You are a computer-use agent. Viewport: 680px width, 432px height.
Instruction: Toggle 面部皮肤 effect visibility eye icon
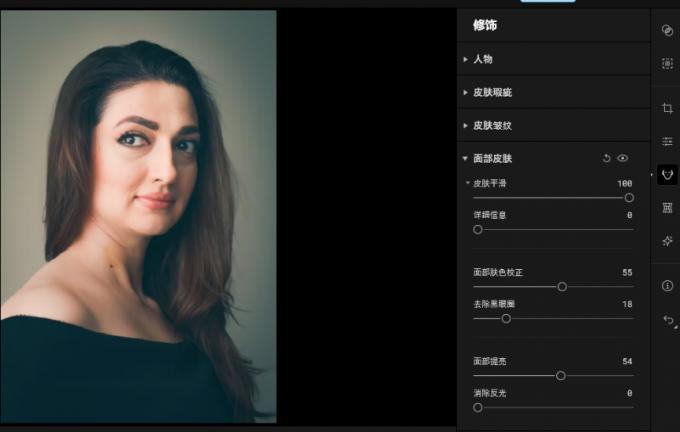point(622,158)
